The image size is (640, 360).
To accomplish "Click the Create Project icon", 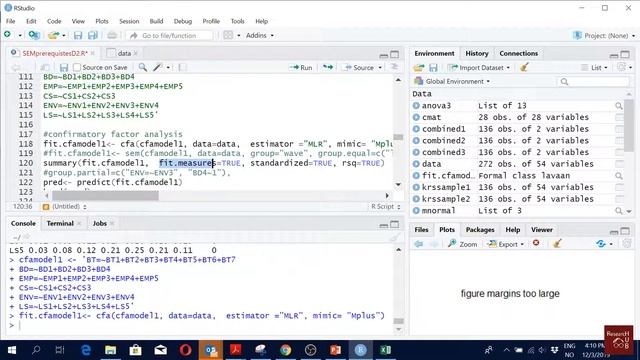I will 34,36.
